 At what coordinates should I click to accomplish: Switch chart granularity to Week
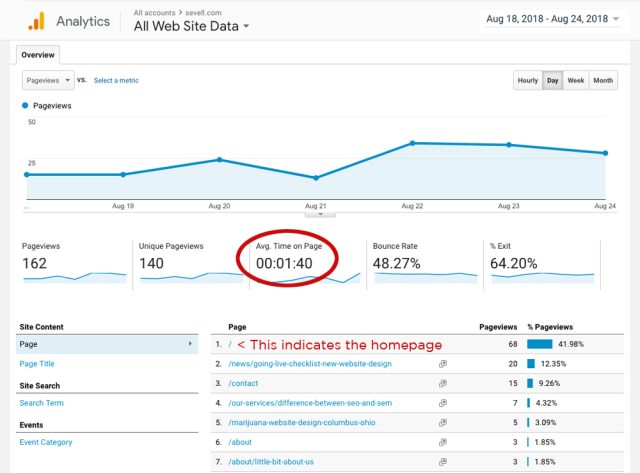pos(576,80)
